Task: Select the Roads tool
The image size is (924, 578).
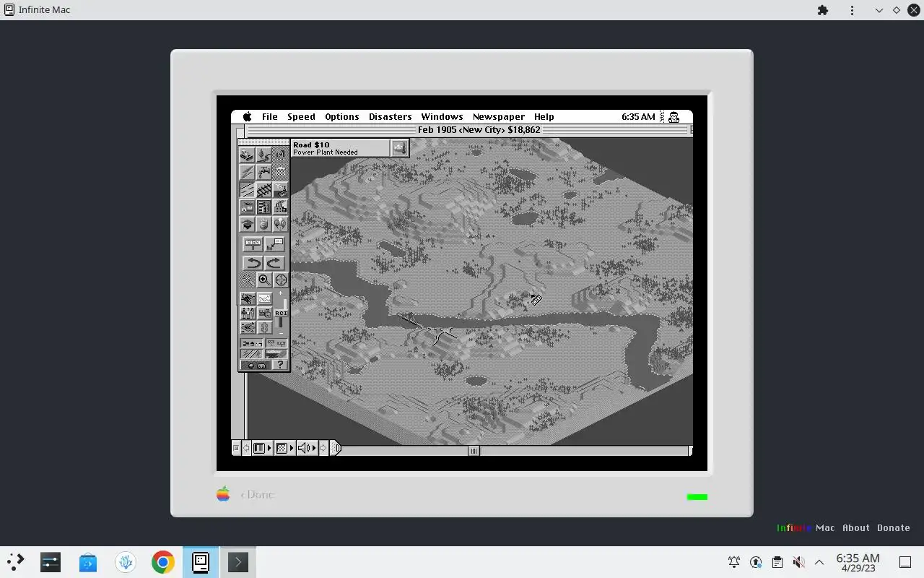Action: tap(246, 189)
